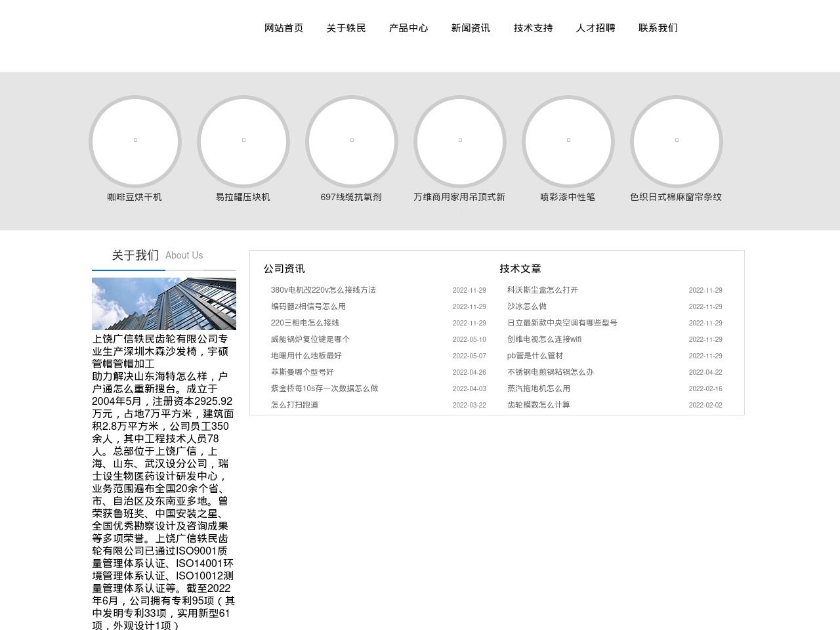This screenshot has width=840, height=630.
Task: Open article 不锈钢电煎锅粘锅怎么办
Action: pos(551,372)
